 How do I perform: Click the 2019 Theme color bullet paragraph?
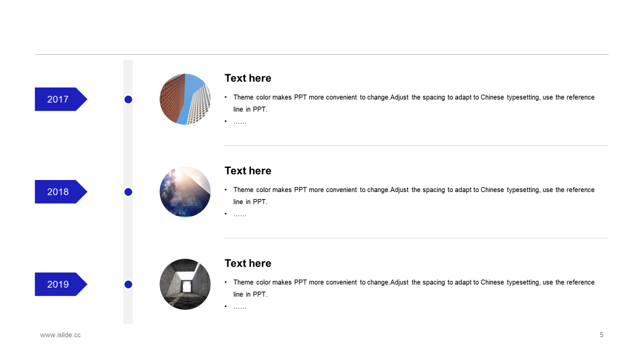(x=410, y=288)
